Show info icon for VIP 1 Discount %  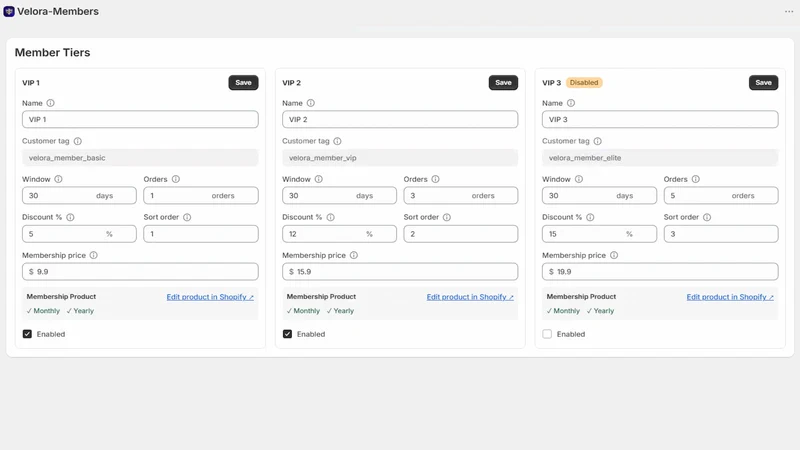[x=70, y=217]
